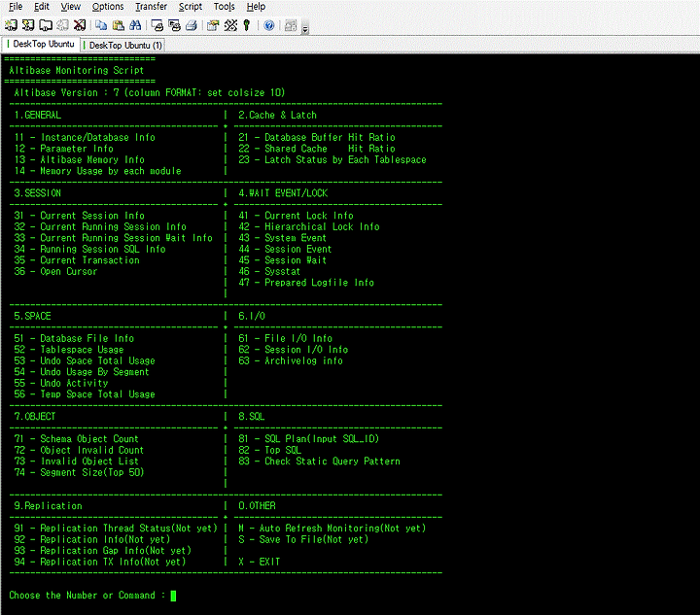Click '34 - Running Session SQL Info' line
The width and height of the screenshot is (700, 615).
(x=89, y=249)
